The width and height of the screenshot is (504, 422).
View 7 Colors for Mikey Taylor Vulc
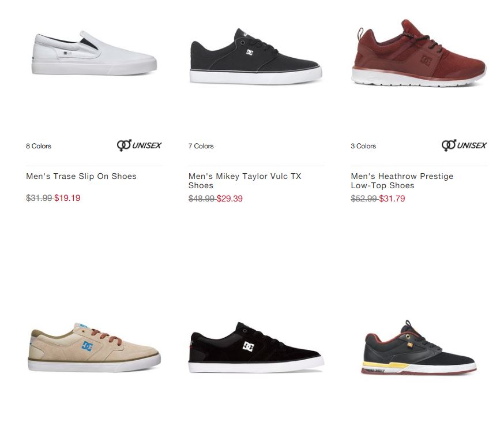click(x=201, y=146)
